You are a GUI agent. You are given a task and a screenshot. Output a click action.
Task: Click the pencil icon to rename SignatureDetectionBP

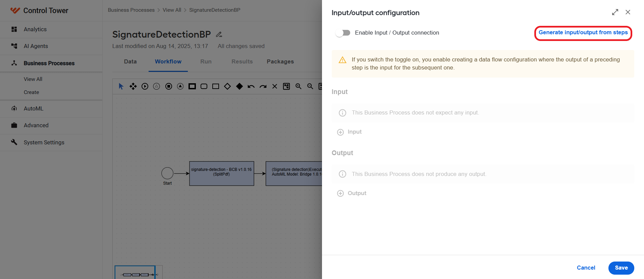tap(219, 34)
